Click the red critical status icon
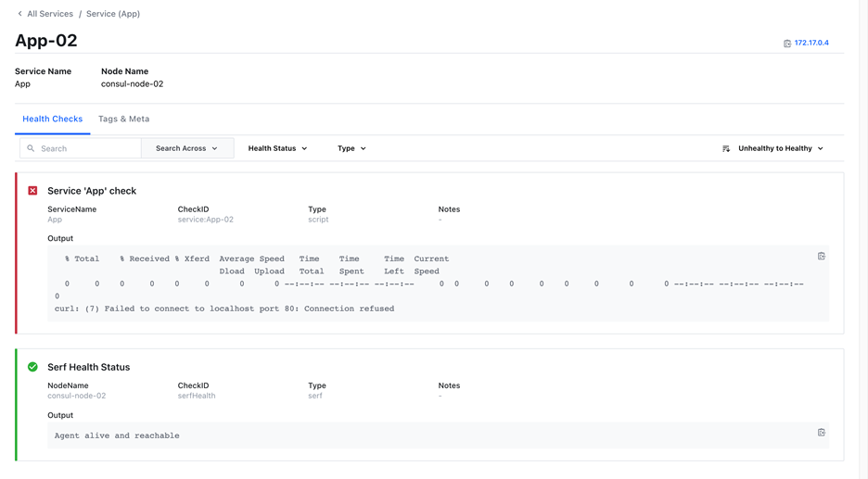The height and width of the screenshot is (479, 868). click(32, 191)
